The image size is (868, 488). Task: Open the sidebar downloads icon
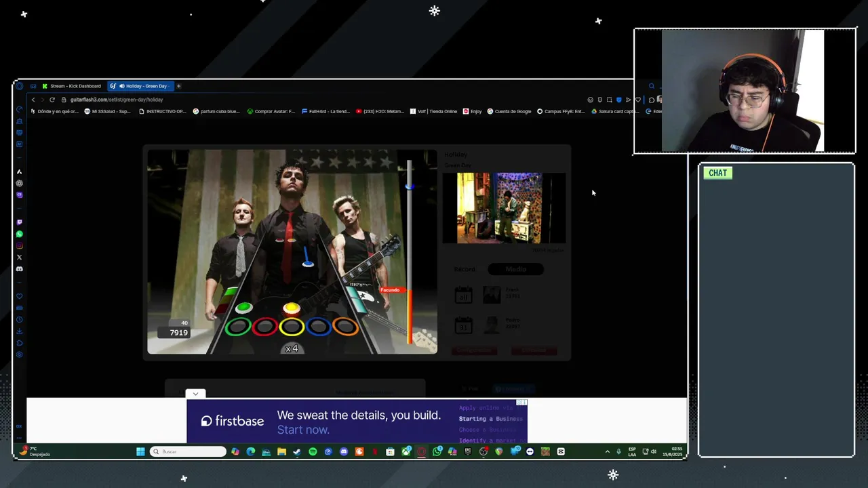point(19,331)
